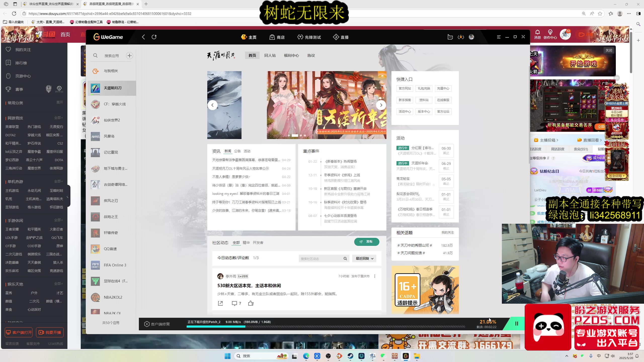Open WeGame 商店 tab

277,37
